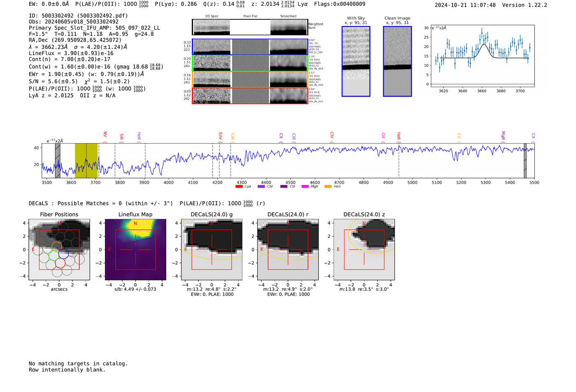
Task: Click the Obs: 20240605v018_5003302492 text
Action: (x=74, y=22)
